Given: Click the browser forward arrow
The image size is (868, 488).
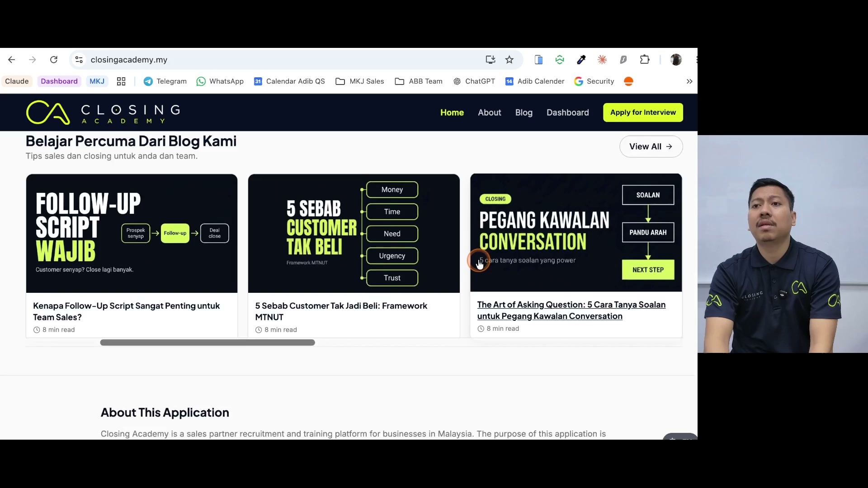Looking at the screenshot, I should coord(32,60).
